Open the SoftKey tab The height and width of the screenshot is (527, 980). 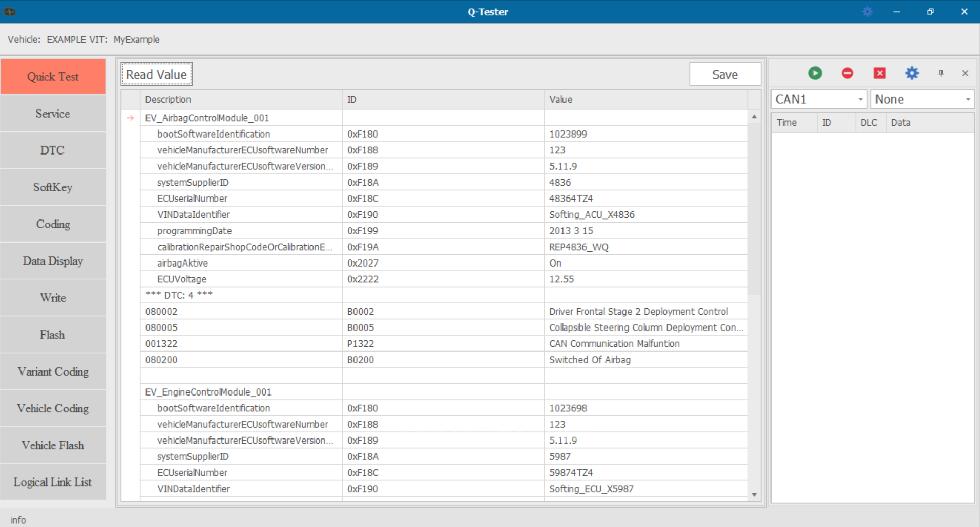53,188
